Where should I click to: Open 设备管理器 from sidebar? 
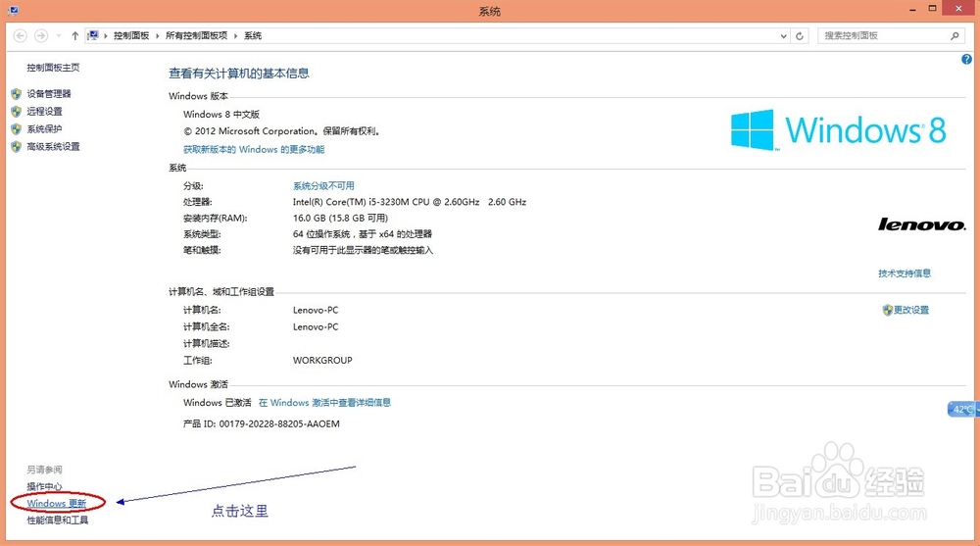tap(49, 94)
